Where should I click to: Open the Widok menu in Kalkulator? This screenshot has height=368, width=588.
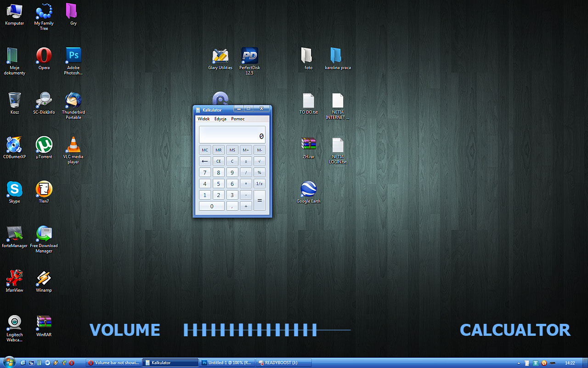[204, 119]
